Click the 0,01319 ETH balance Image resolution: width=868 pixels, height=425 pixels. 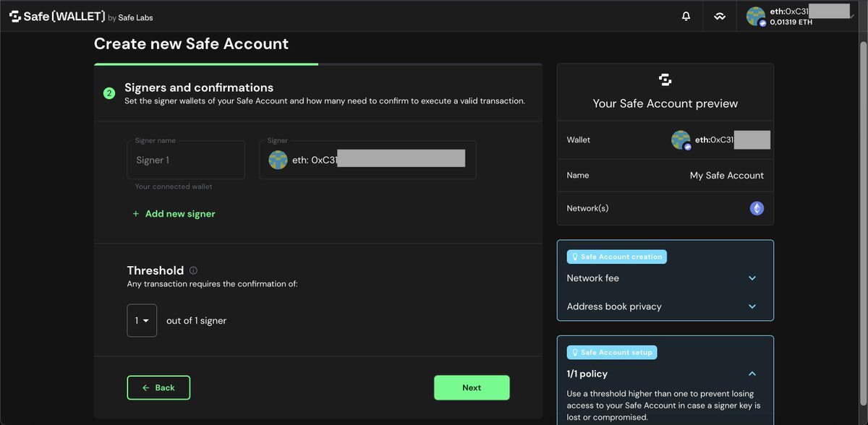(x=791, y=22)
